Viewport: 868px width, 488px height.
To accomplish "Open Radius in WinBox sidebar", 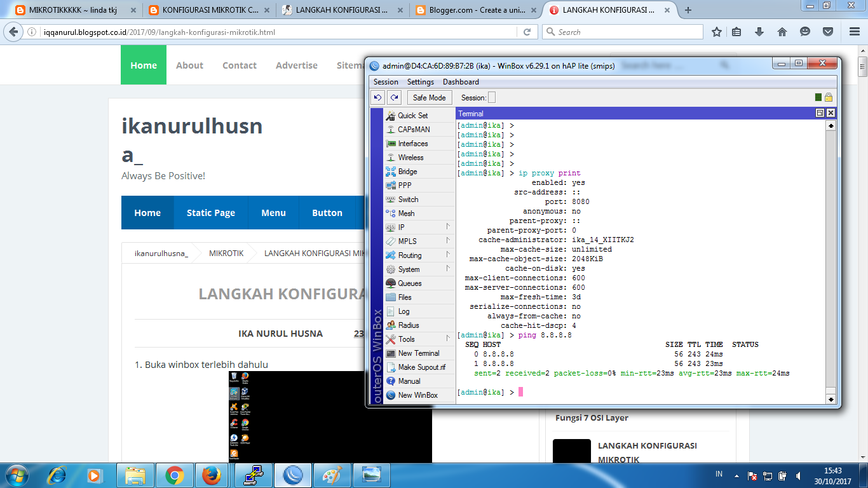I will [x=419, y=325].
